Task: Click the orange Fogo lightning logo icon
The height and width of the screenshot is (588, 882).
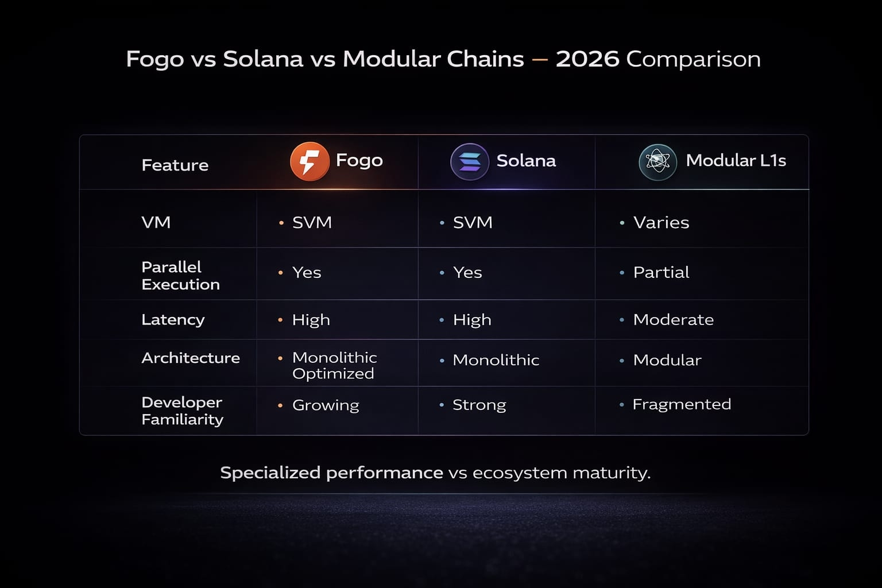Action: coord(310,161)
